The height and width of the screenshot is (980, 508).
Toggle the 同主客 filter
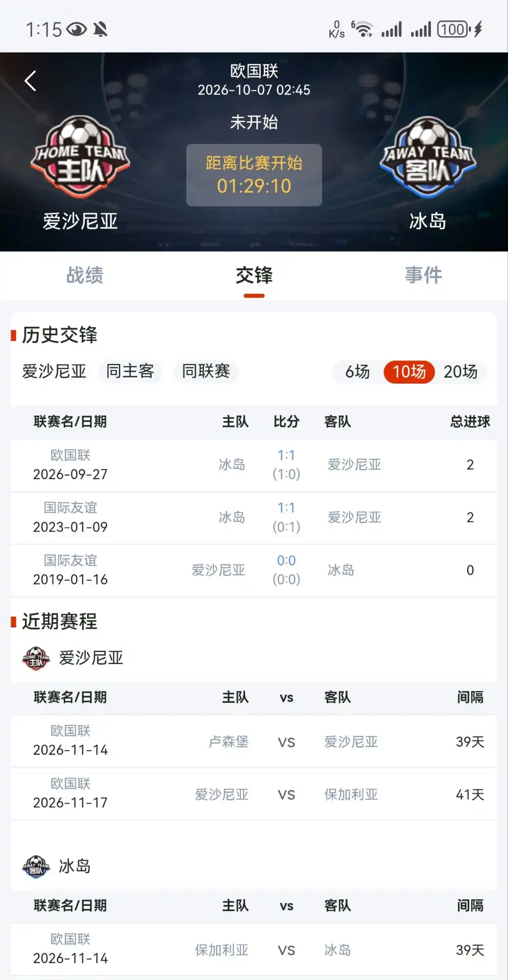tap(130, 371)
